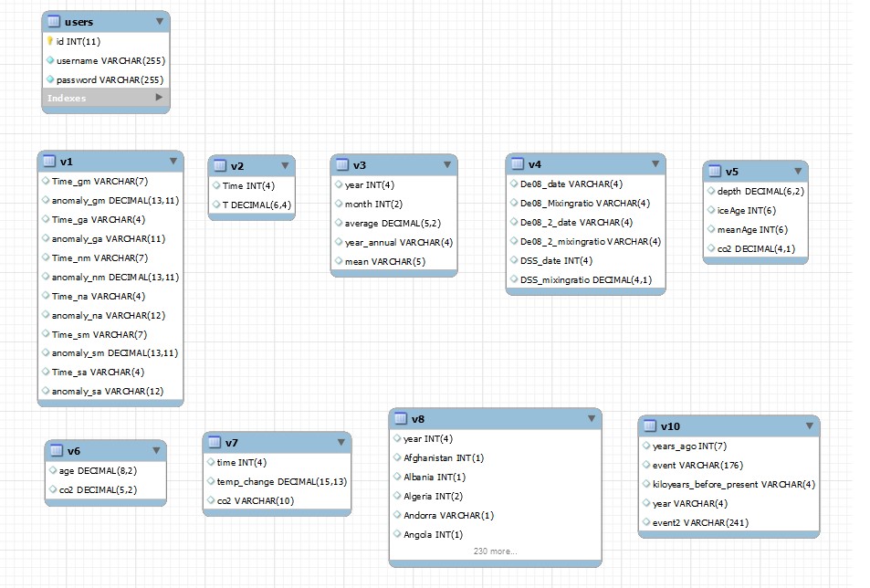Collapse the v7 table using header arrow
This screenshot has width=870, height=588.
[341, 442]
